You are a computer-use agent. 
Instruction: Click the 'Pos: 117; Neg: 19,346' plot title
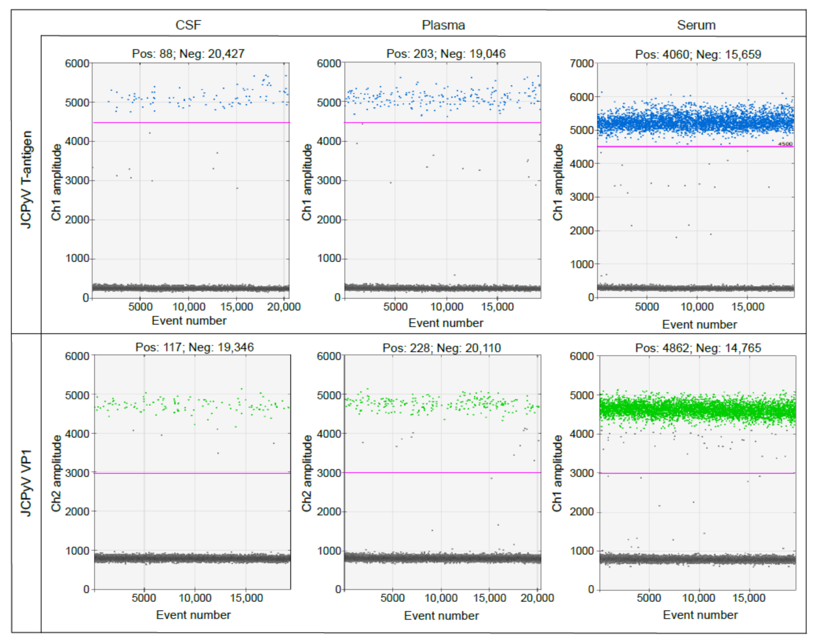pos(194,347)
